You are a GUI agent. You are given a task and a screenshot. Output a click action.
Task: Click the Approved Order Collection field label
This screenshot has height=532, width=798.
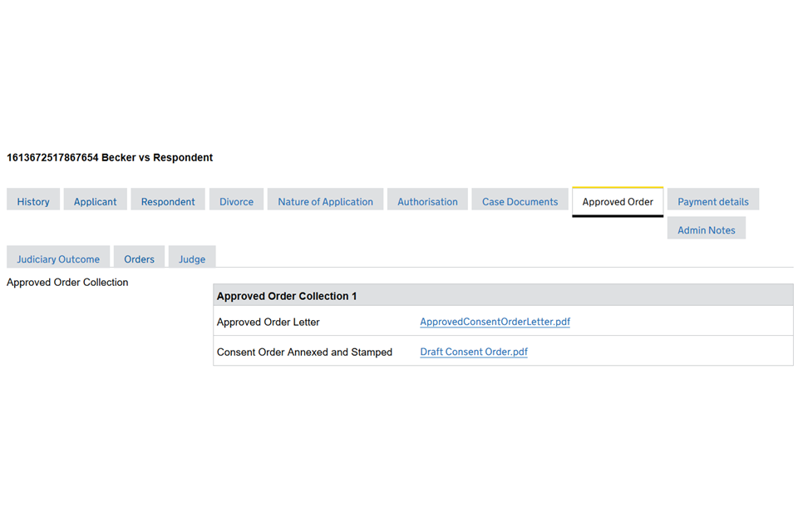[x=67, y=282]
